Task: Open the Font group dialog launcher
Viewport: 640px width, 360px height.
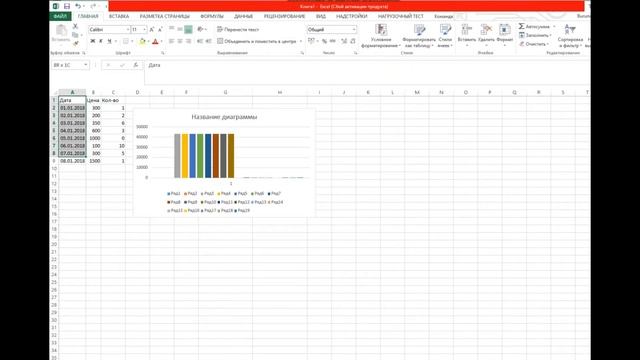Action: [x=162, y=53]
